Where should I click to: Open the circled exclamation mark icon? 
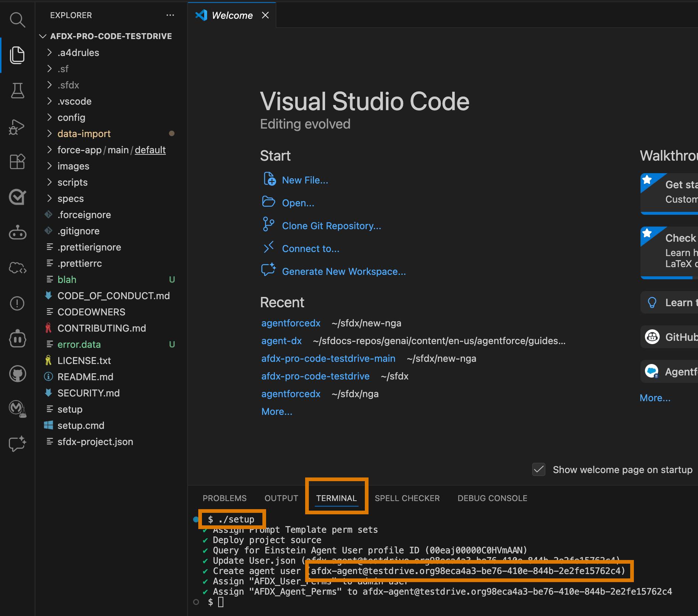point(17,303)
